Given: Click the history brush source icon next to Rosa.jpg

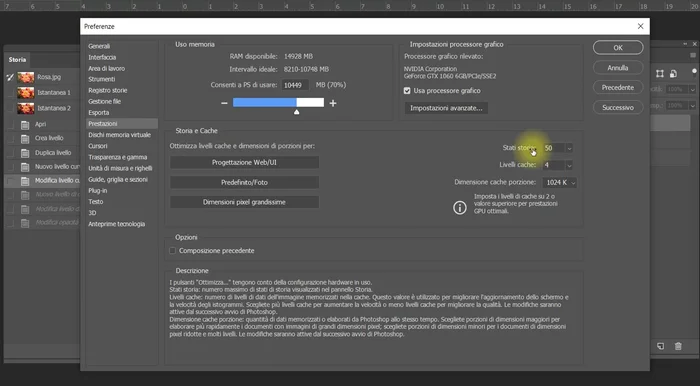Looking at the screenshot, I should click(10, 77).
